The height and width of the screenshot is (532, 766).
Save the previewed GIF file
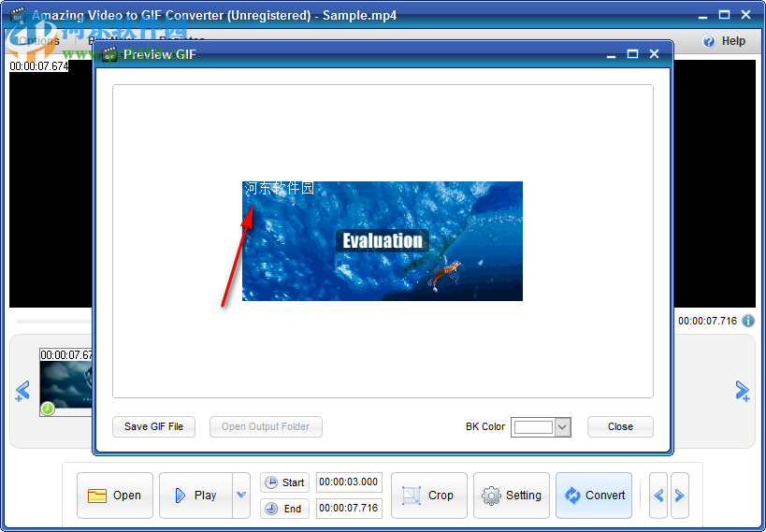point(153,426)
